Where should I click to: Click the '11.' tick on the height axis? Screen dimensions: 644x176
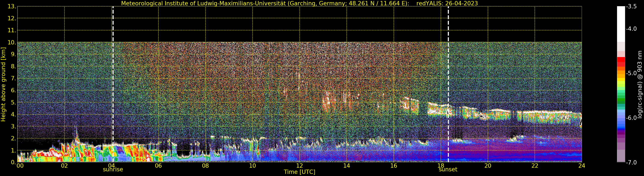(x=12, y=31)
